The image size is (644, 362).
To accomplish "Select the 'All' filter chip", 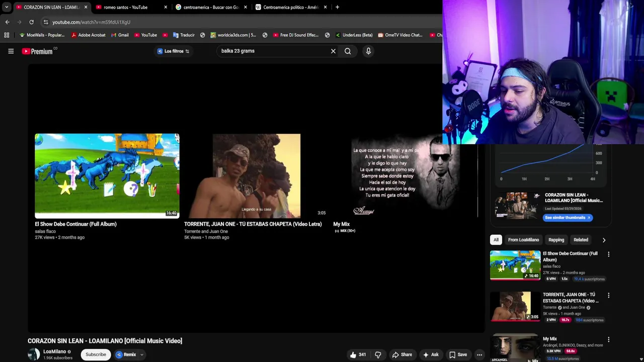I will point(496,240).
